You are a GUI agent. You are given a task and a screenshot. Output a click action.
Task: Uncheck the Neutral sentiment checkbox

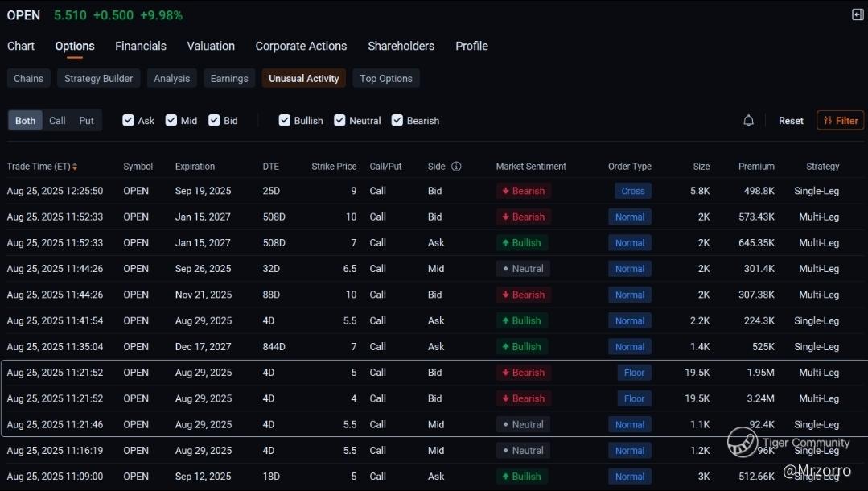click(x=339, y=121)
